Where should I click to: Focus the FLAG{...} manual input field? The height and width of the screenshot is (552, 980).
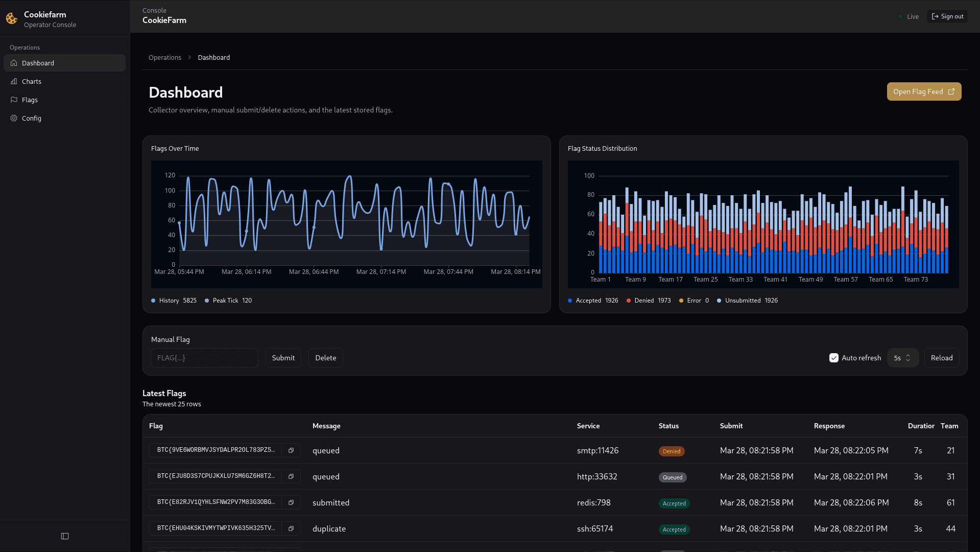tap(204, 358)
